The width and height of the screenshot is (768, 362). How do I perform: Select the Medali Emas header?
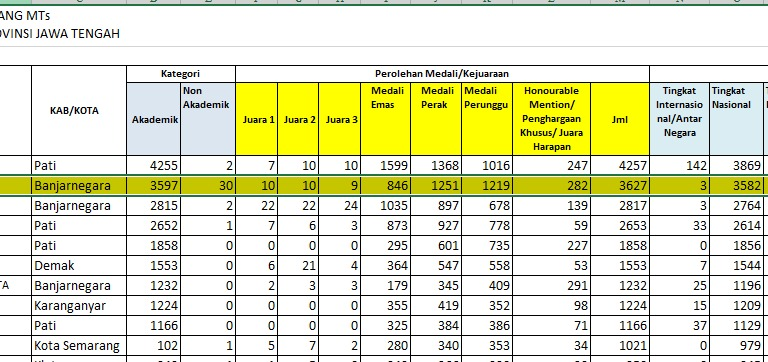coord(385,119)
